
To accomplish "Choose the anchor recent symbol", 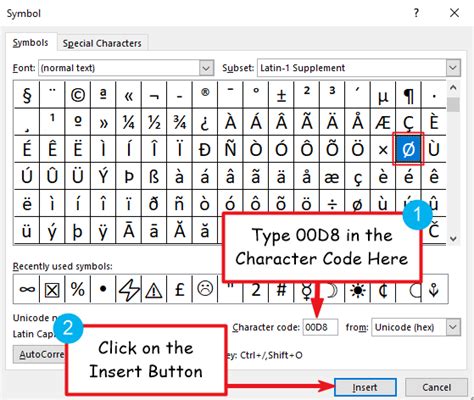I will pyautogui.click(x=434, y=289).
